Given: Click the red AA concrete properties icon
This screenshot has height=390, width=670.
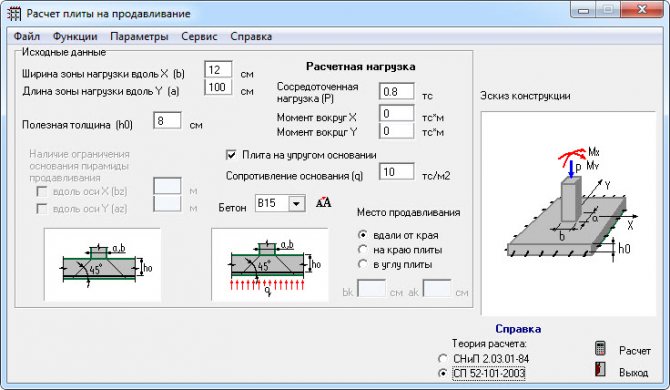Looking at the screenshot, I should 323,202.
